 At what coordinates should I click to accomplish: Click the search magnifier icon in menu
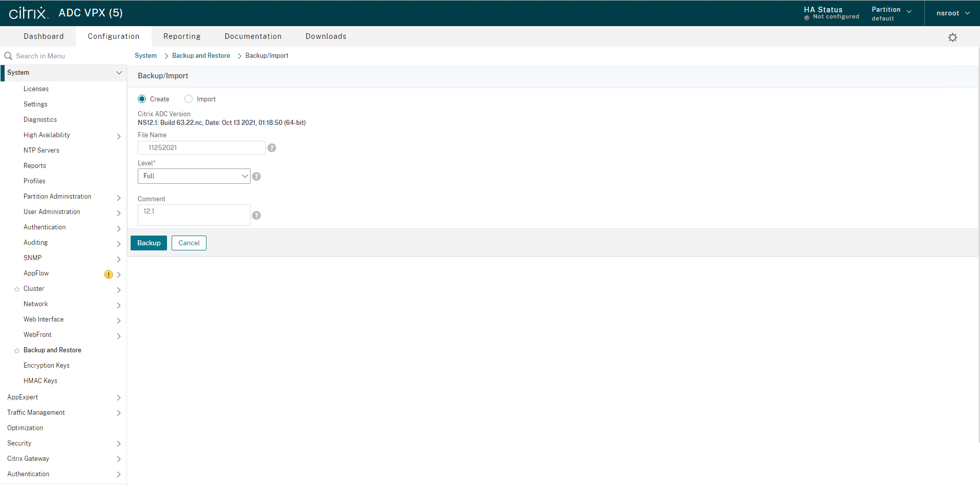8,56
